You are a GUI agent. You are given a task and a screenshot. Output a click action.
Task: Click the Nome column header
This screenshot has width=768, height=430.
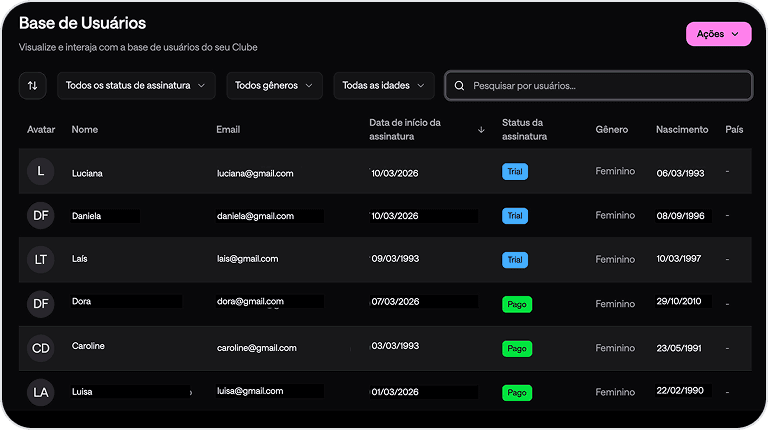tap(85, 130)
